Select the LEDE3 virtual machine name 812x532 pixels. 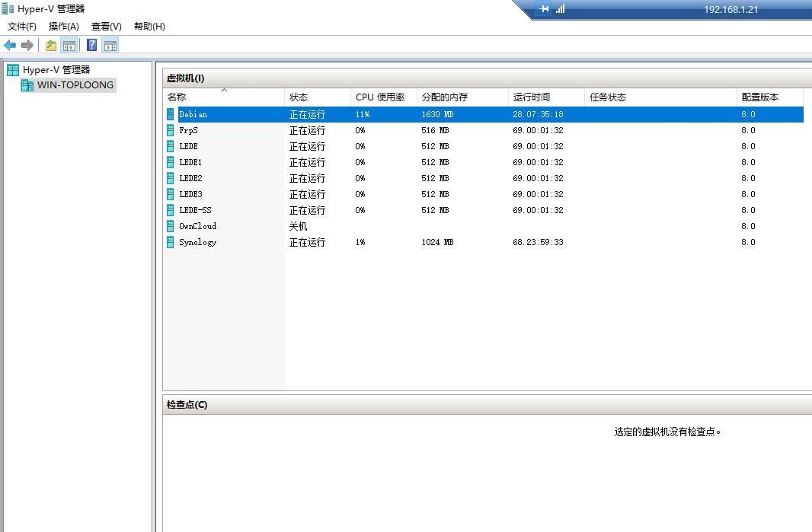point(190,195)
